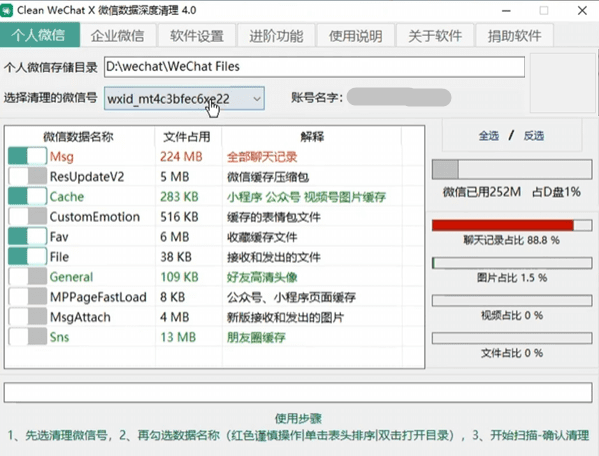Click the 微信已用252M usage text
This screenshot has width=599, height=456.
(x=482, y=192)
